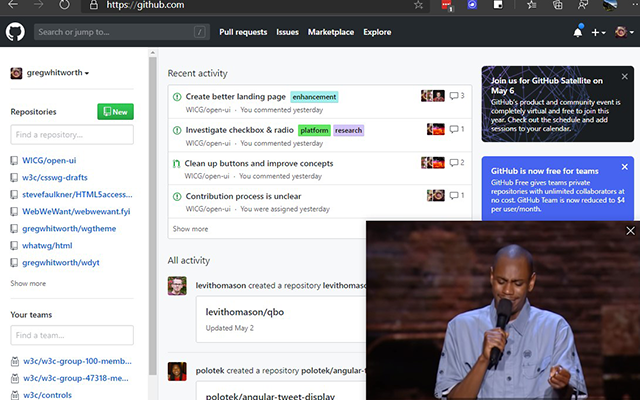This screenshot has height=400, width=640.
Task: Open the w3c/w3c-group-47318-me team
Action: (76, 378)
